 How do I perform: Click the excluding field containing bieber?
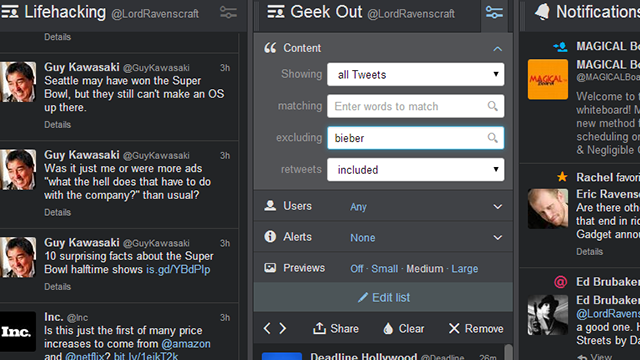coord(416,138)
